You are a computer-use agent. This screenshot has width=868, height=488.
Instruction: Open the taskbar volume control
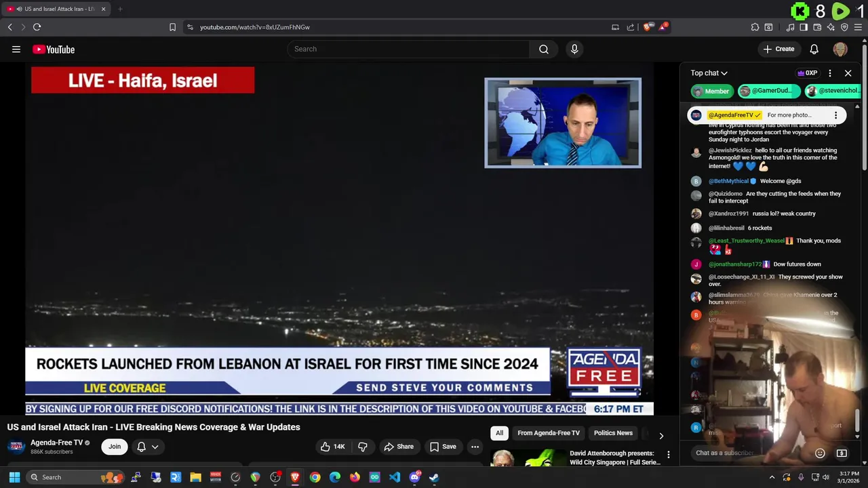(x=826, y=477)
